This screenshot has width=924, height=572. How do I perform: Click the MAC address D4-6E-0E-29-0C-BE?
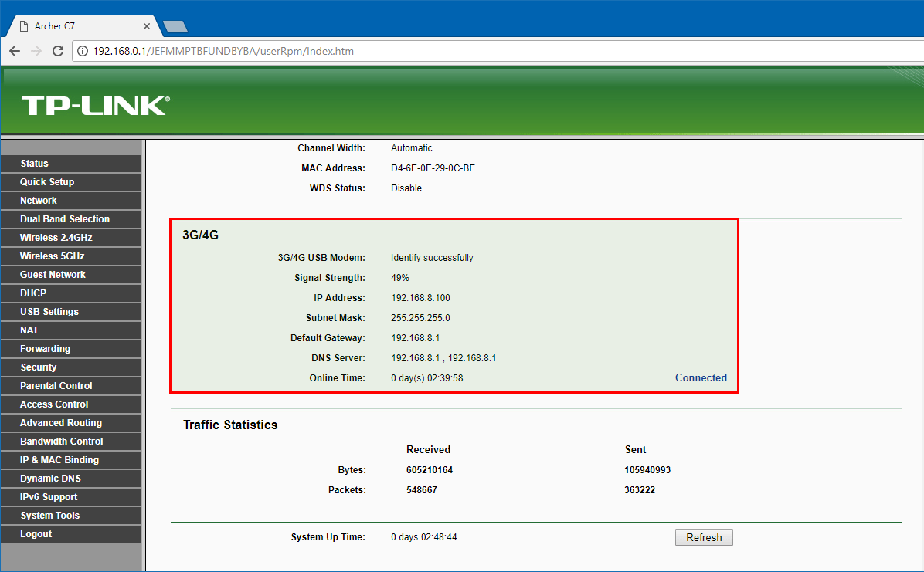click(433, 168)
